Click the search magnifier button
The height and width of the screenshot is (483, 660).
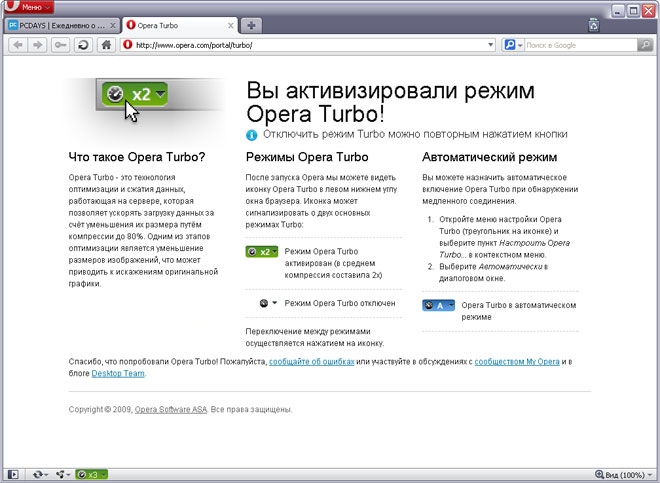(x=645, y=45)
